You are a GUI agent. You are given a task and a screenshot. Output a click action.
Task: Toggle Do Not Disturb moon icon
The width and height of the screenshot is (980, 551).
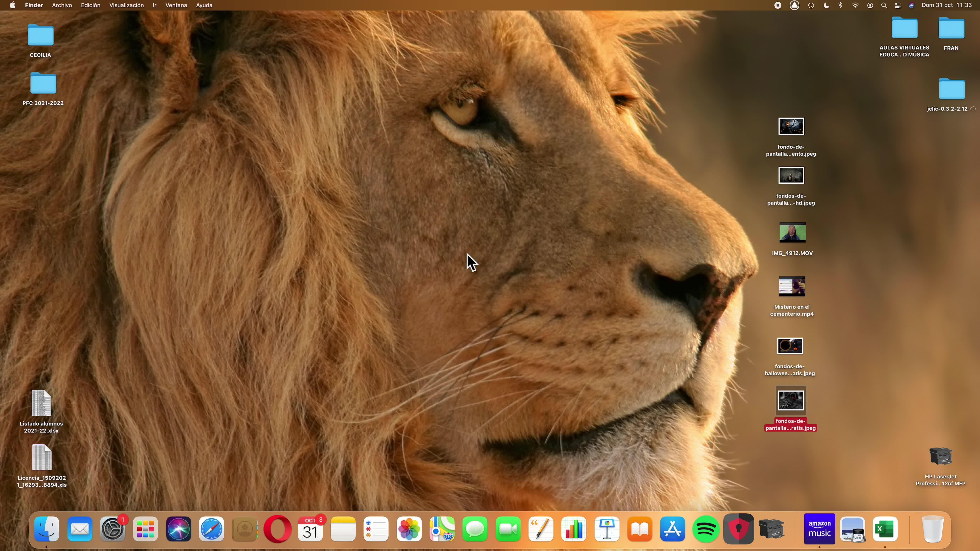[x=826, y=5]
